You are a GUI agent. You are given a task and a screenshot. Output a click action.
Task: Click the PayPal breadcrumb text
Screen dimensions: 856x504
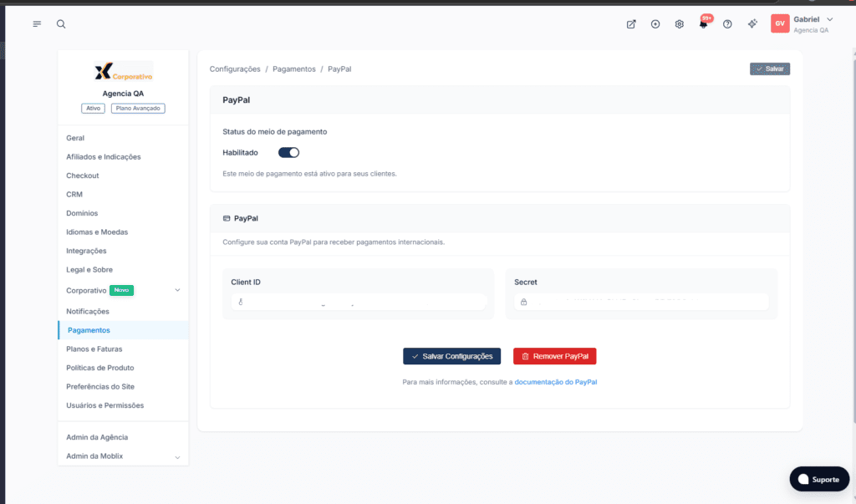pyautogui.click(x=339, y=69)
